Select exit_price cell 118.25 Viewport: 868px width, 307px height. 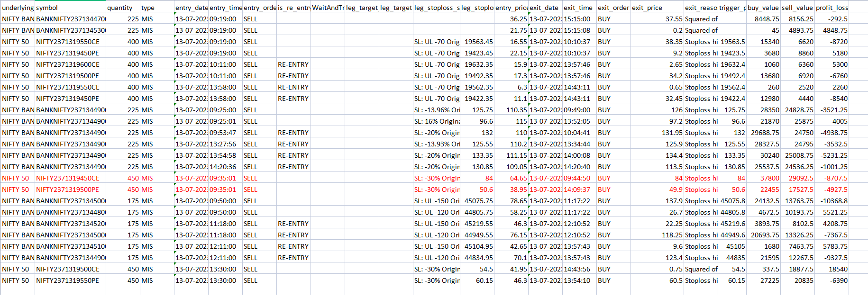[x=657, y=235]
